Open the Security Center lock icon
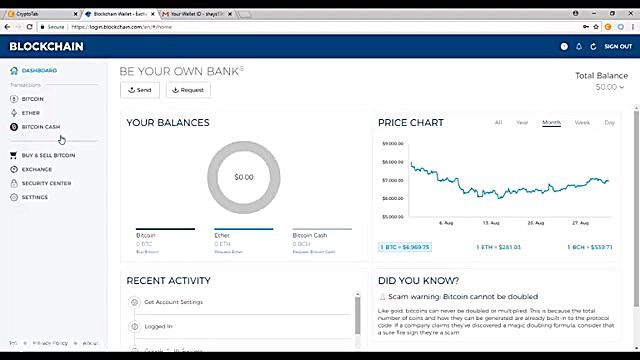This screenshot has height=360, width=640. (x=14, y=183)
